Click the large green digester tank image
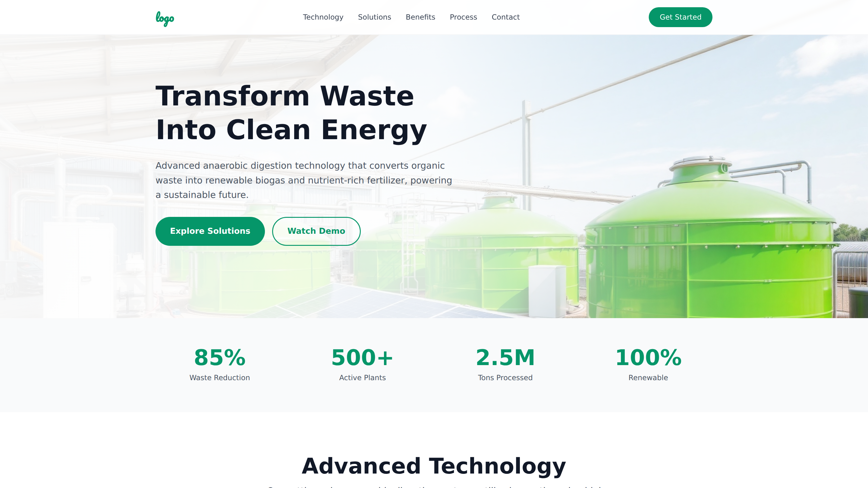 pos(708,256)
